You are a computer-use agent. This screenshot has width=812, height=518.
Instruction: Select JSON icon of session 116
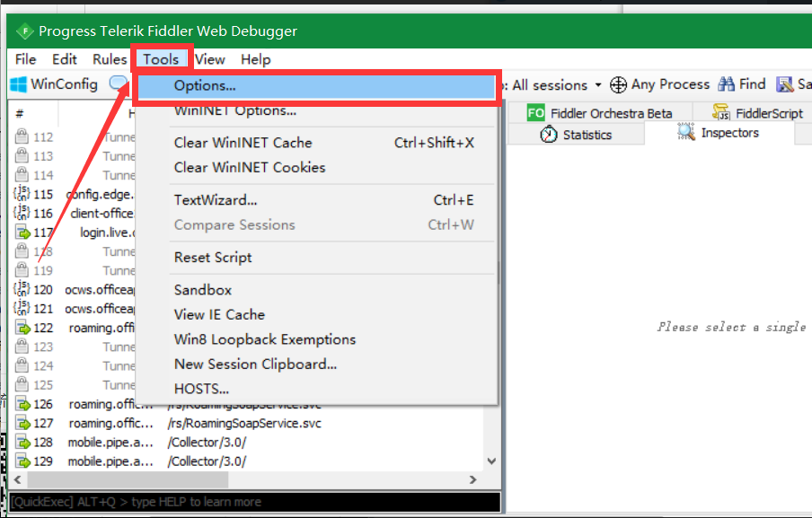pyautogui.click(x=22, y=213)
